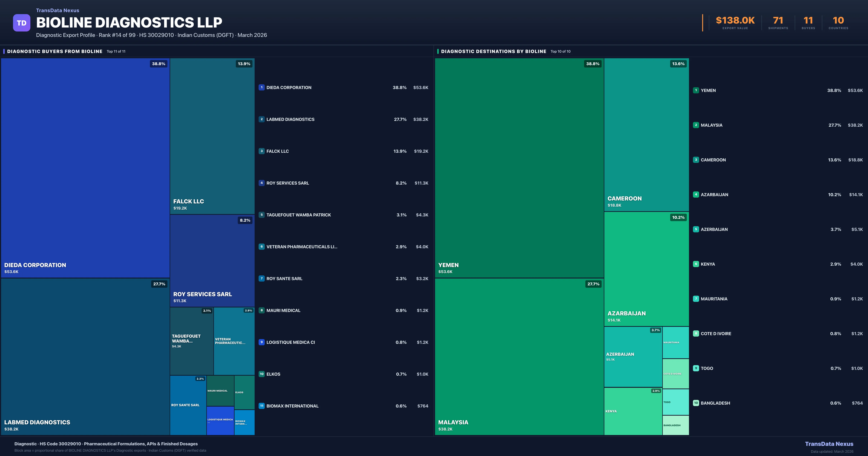This screenshot has height=456, width=868.
Task: Click the 13.6% tag on CAMEROON block
Action: point(678,63)
